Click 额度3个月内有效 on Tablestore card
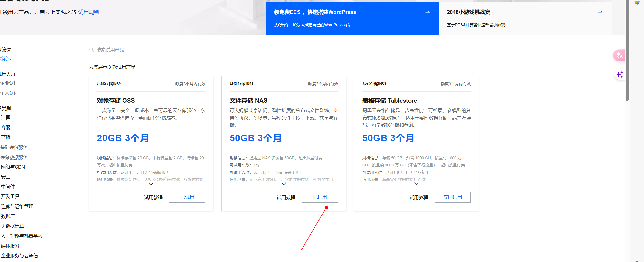The image size is (644, 262). tap(456, 84)
